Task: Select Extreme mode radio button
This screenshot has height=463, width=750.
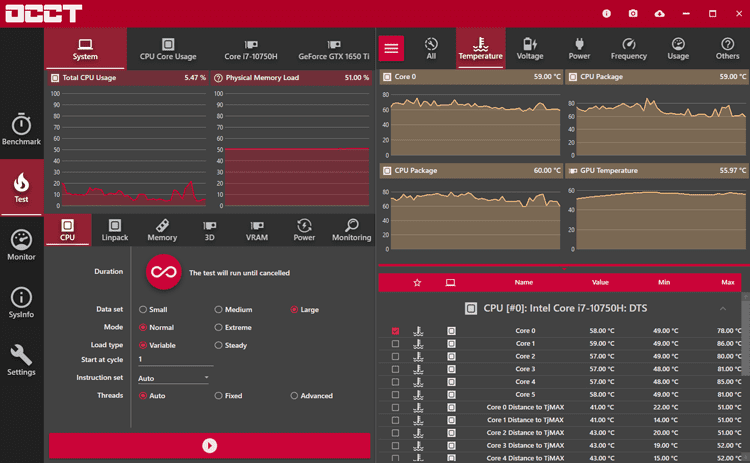Action: click(218, 327)
